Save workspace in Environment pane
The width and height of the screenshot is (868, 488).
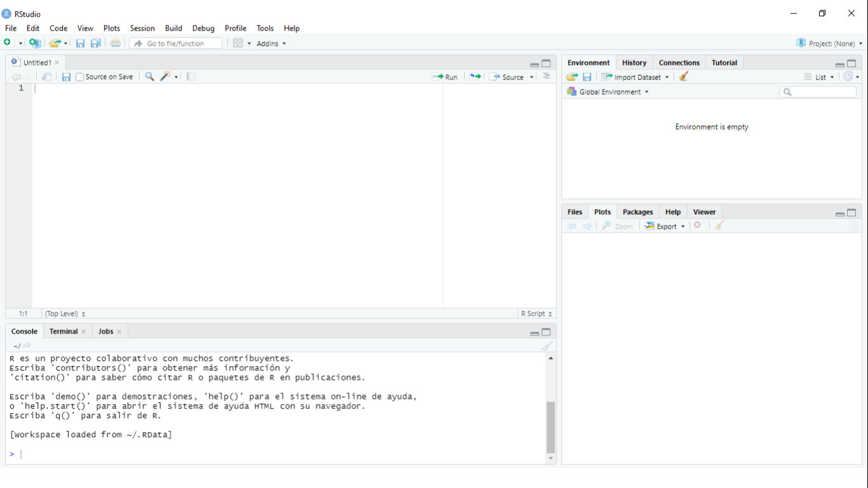[587, 77]
